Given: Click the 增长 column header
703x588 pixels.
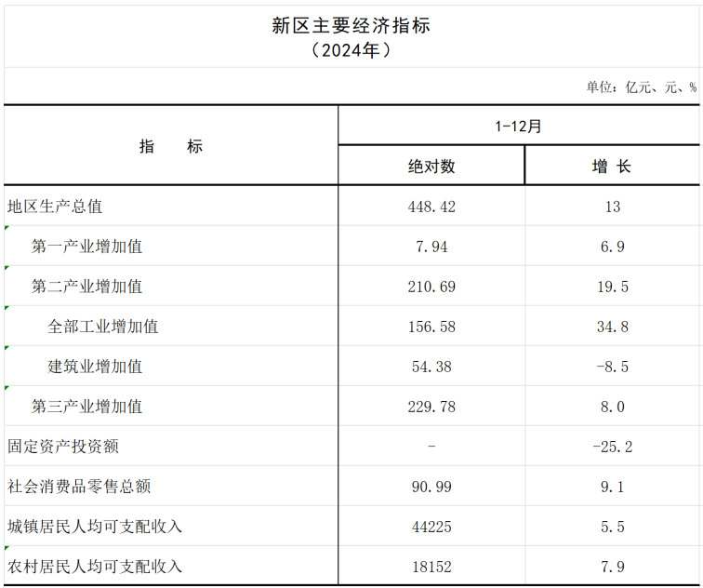Looking at the screenshot, I should click(x=611, y=167).
